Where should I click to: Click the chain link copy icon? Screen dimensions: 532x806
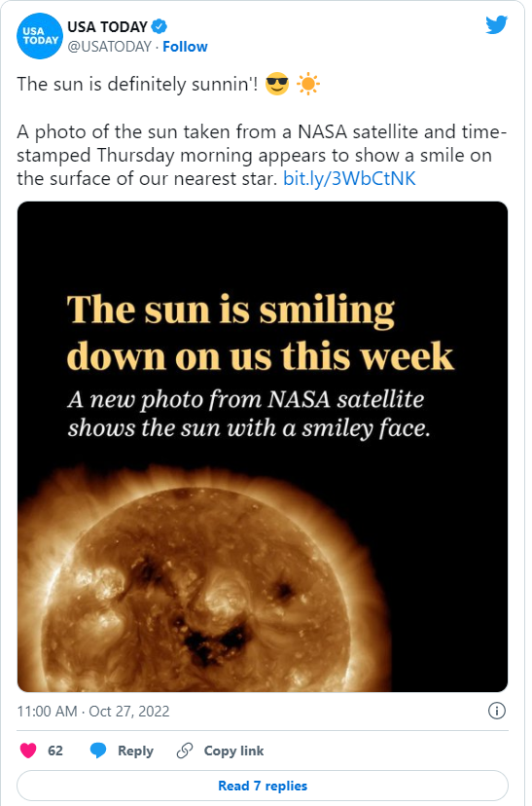coord(185,751)
